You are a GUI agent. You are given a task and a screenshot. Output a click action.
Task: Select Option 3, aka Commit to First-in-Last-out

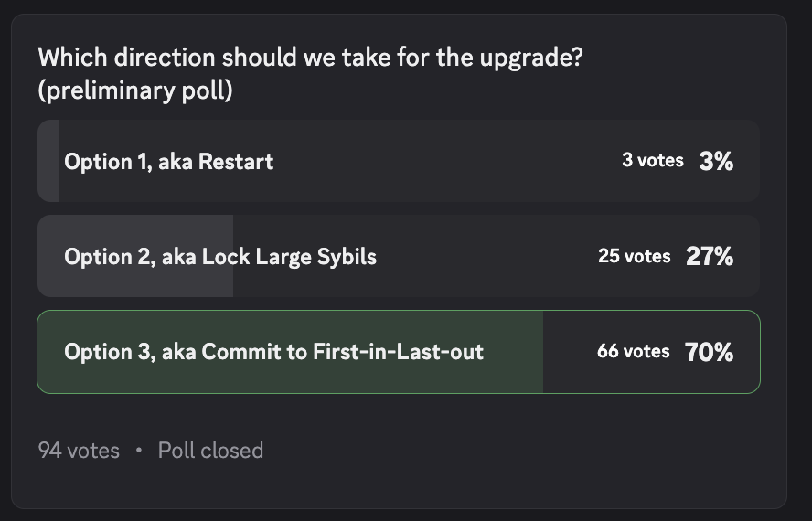click(399, 352)
